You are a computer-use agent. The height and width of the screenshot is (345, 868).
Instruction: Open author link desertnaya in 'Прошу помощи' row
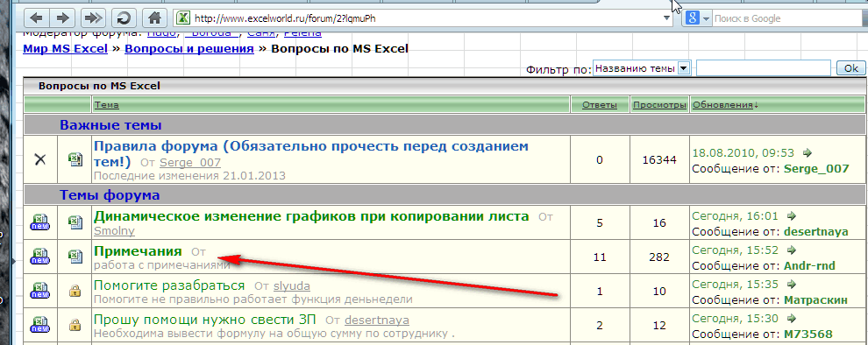377,320
